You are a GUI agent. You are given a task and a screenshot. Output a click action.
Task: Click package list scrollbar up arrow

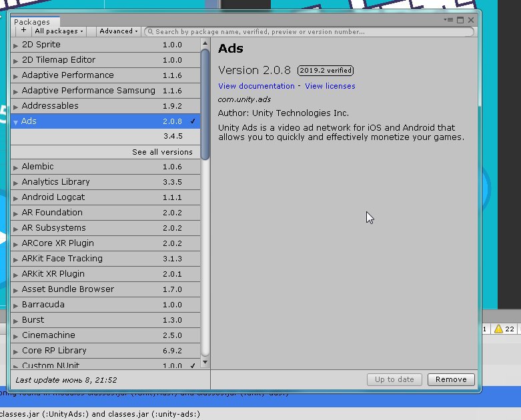[205, 43]
